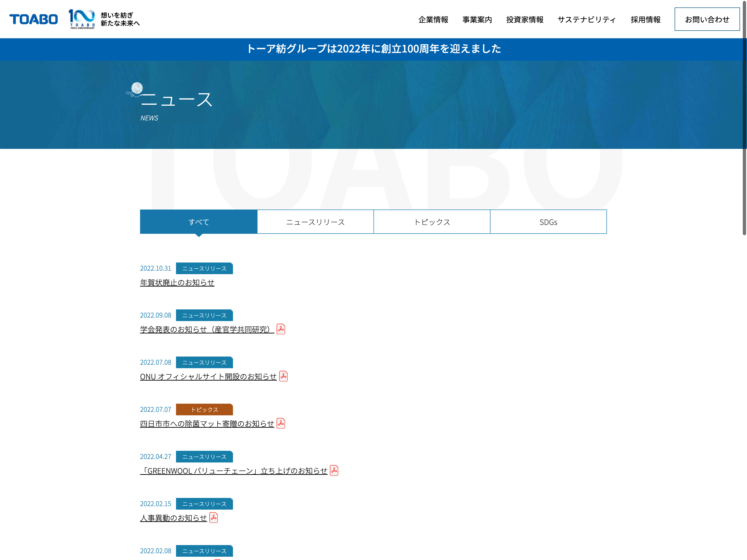Open the サステナビリティ navigation menu
Screen dimensions: 747x560
tap(587, 20)
